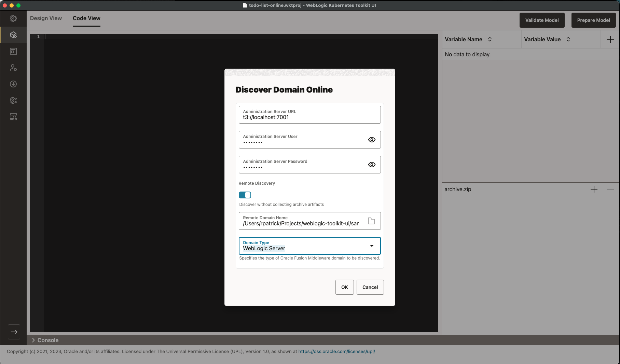The width and height of the screenshot is (620, 364).
Task: Cancel the Discover Domain Online dialog
Action: click(x=370, y=287)
